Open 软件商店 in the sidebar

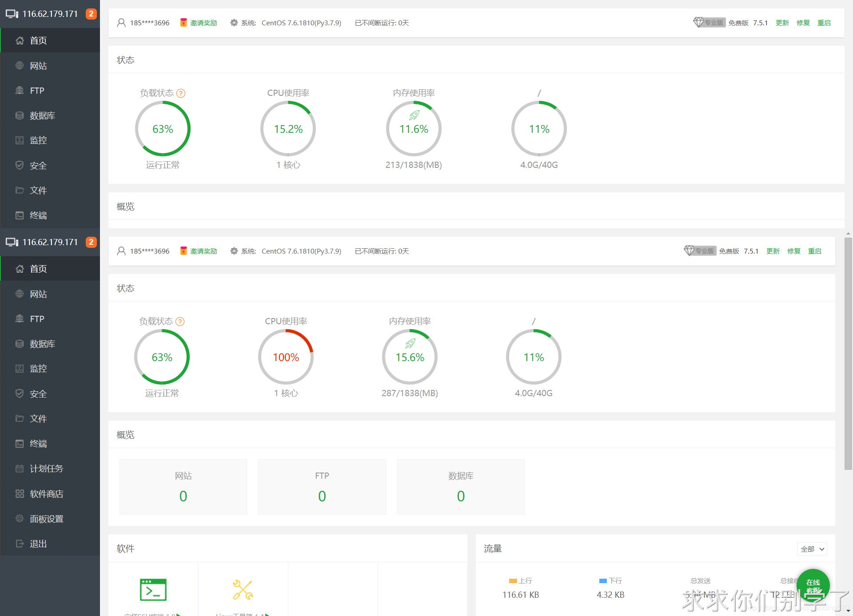(46, 494)
